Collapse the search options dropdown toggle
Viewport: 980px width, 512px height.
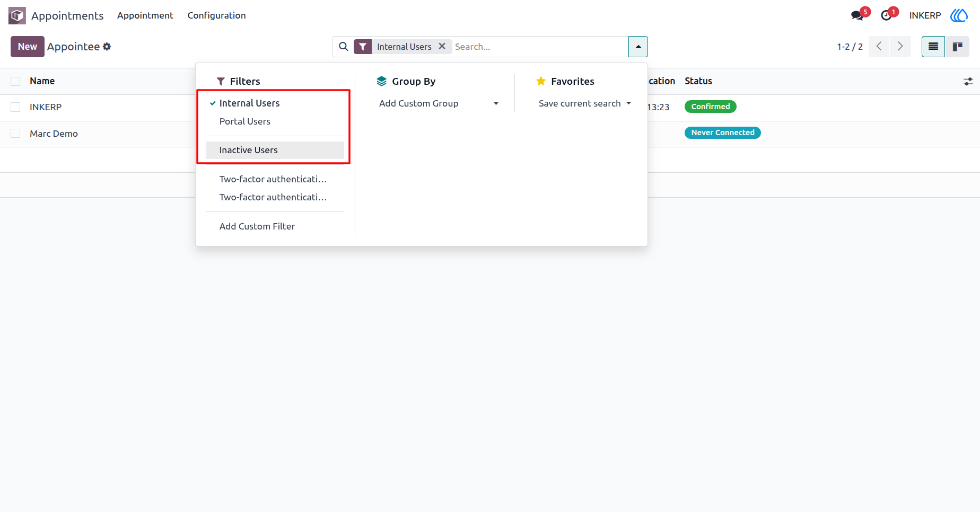tap(638, 47)
